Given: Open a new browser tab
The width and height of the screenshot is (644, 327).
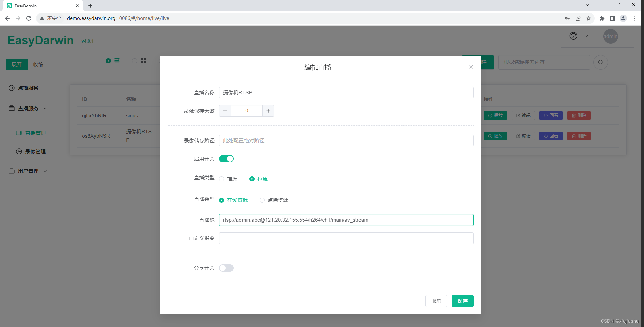Looking at the screenshot, I should (x=90, y=6).
